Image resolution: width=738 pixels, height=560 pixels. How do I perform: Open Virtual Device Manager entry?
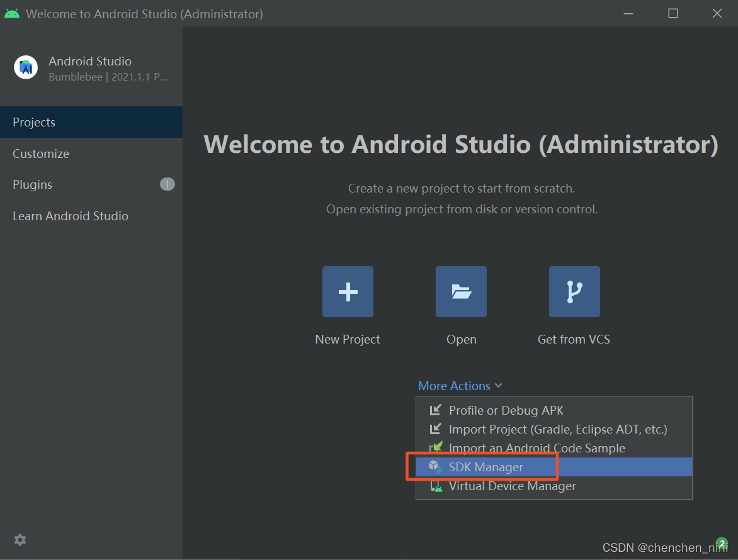point(554,486)
